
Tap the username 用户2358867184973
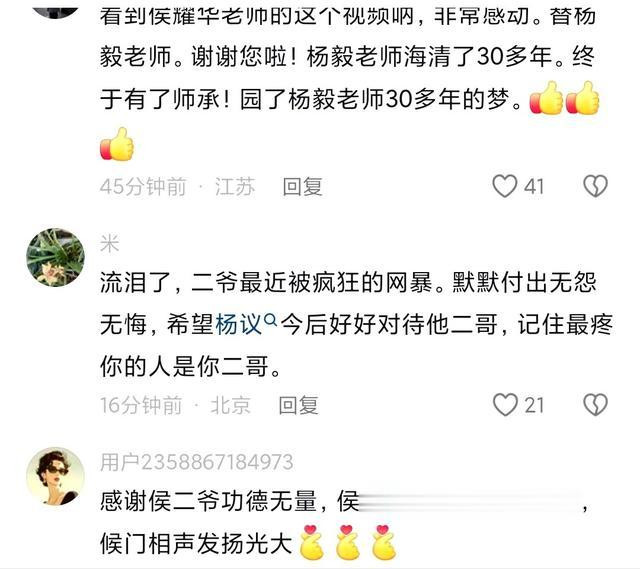tap(197, 462)
